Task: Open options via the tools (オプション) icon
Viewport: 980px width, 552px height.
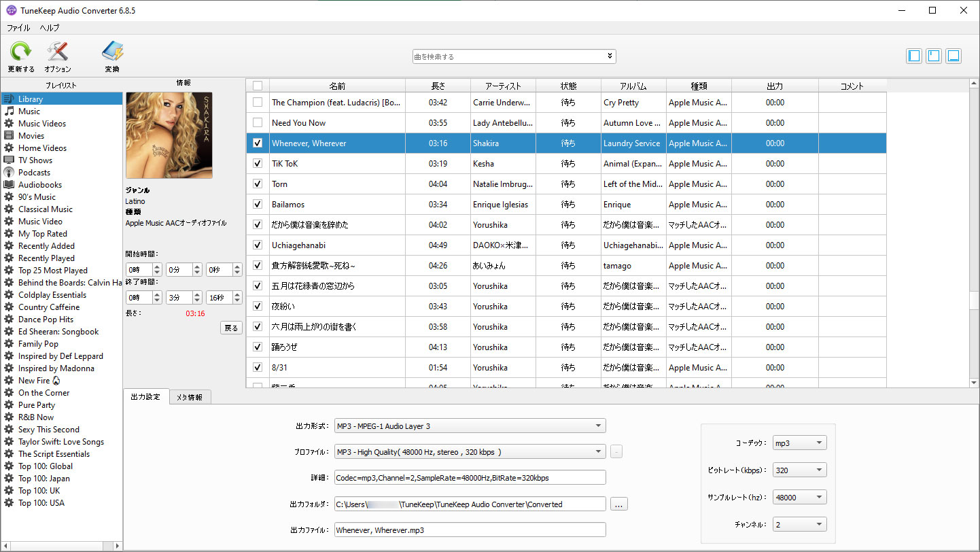Action: [x=58, y=52]
